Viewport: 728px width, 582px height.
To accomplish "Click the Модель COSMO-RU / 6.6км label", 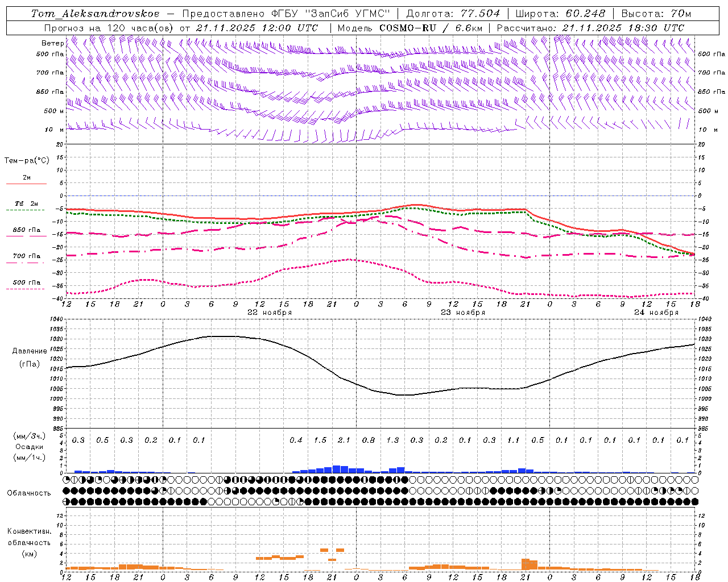I will pyautogui.click(x=410, y=28).
